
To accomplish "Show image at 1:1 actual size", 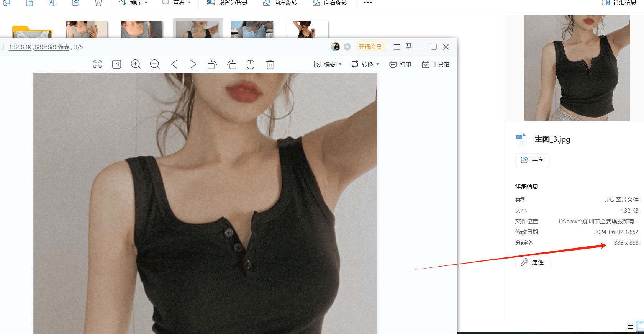I will [x=117, y=64].
